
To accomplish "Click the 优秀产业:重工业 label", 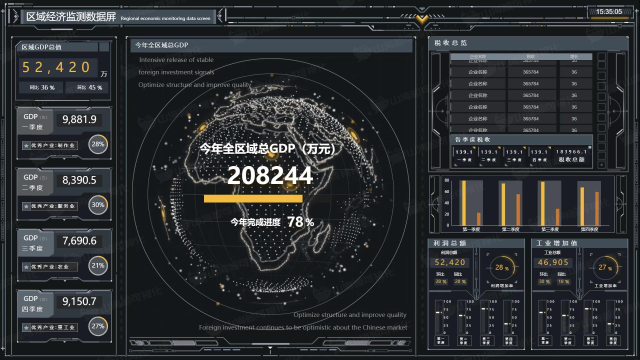I will click(x=53, y=327).
